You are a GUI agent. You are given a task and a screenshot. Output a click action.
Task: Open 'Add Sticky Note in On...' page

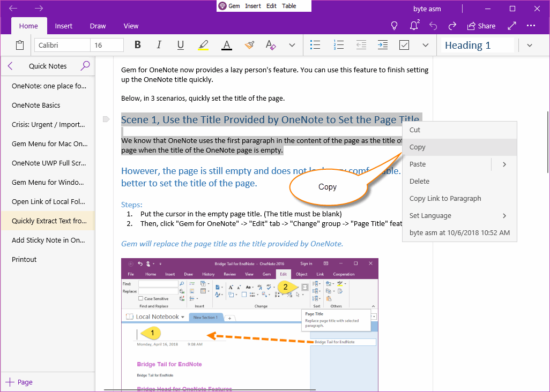48,240
